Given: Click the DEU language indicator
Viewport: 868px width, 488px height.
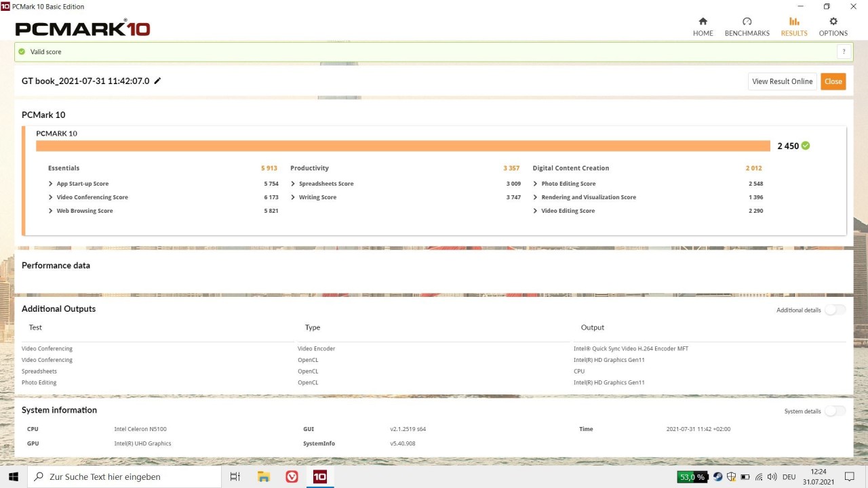Looking at the screenshot, I should [x=789, y=477].
